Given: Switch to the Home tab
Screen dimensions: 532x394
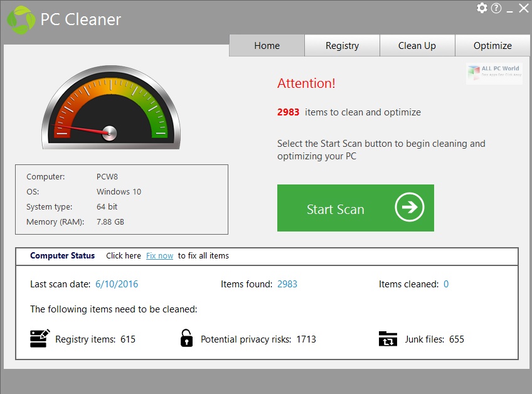Looking at the screenshot, I should click(267, 45).
